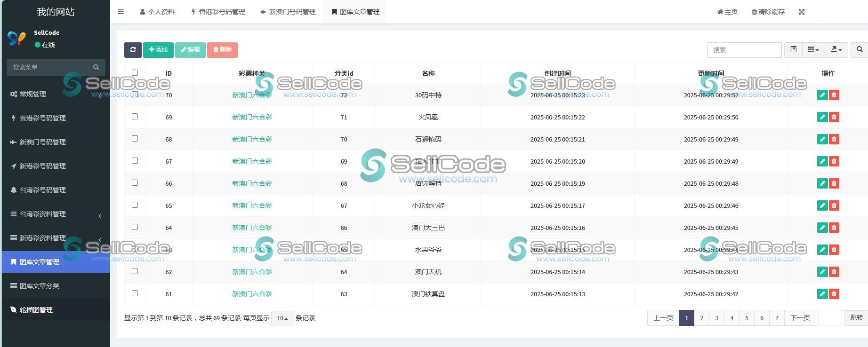
Task: Open the columns visibility dropdown
Action: 813,50
